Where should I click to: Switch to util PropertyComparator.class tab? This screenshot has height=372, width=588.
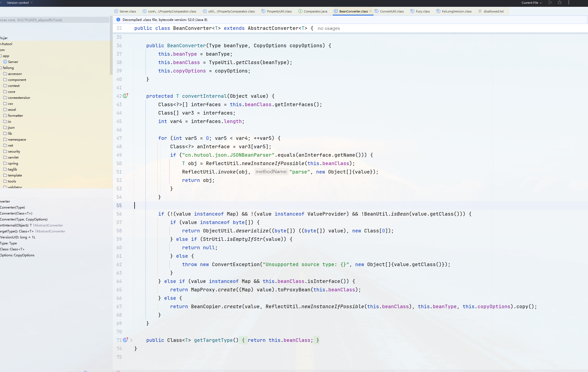[x=229, y=11]
